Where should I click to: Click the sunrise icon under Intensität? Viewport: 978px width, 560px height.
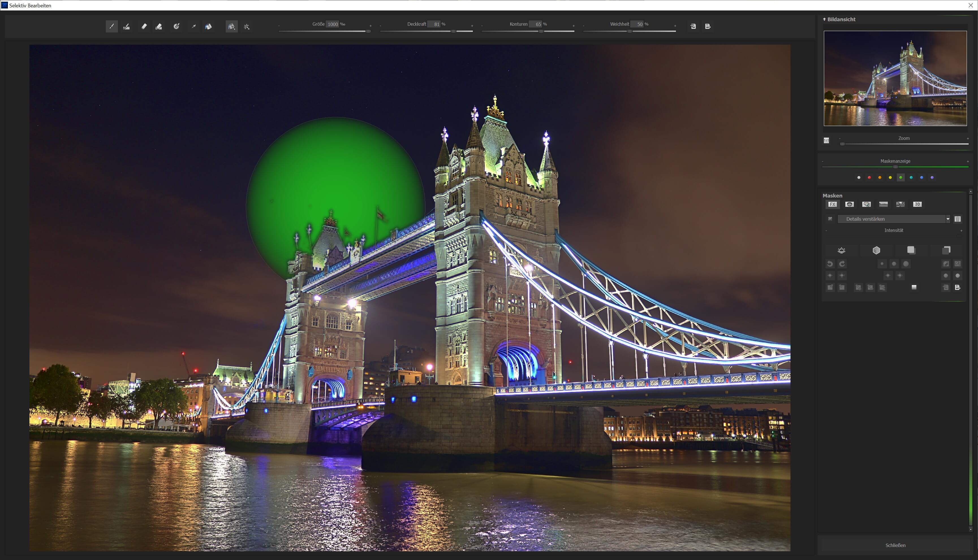[x=841, y=250]
